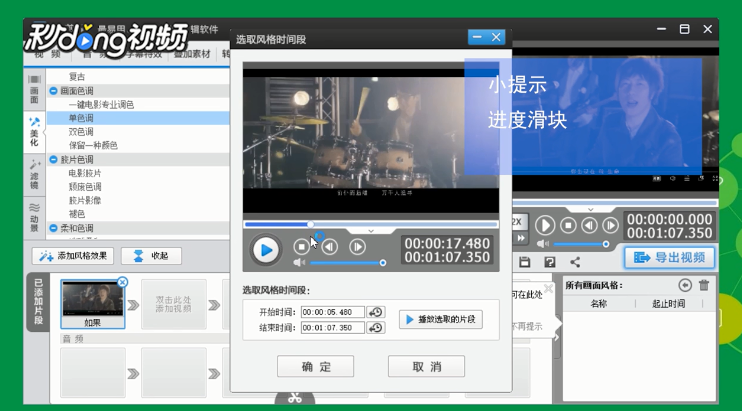Close the style time dialog

click(496, 37)
